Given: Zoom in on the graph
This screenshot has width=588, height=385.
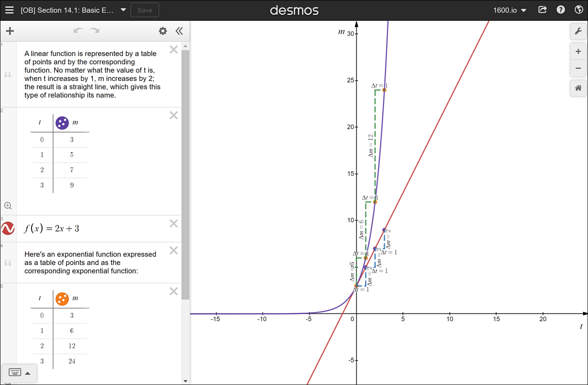Looking at the screenshot, I should [x=578, y=52].
